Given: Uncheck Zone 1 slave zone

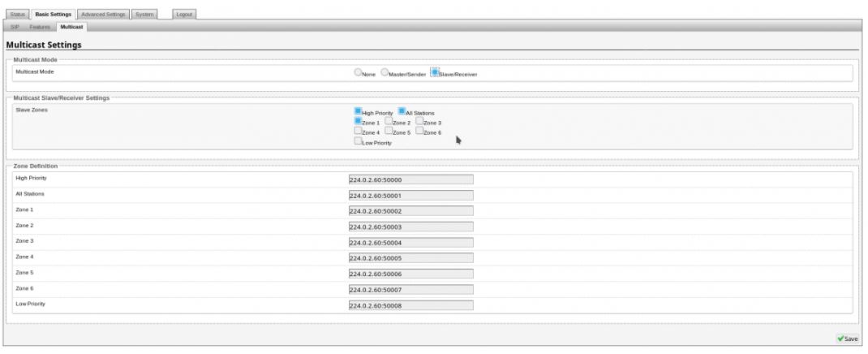Looking at the screenshot, I should [x=358, y=122].
